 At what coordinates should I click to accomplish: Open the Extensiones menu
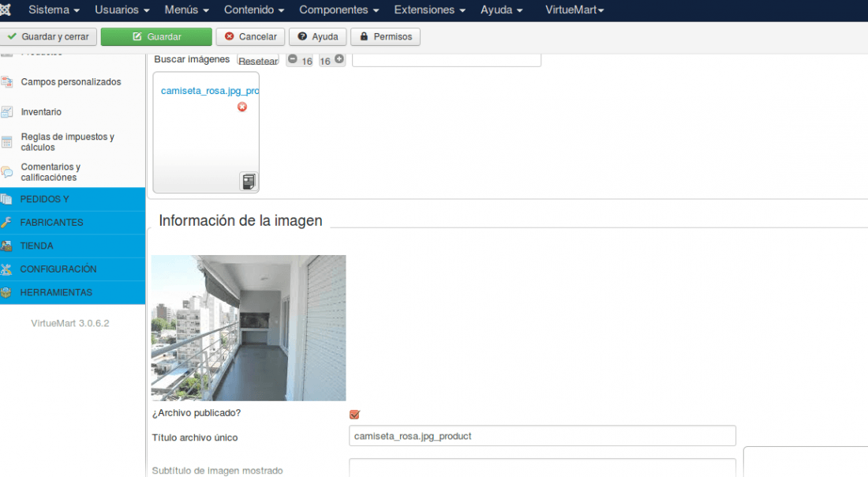(429, 9)
